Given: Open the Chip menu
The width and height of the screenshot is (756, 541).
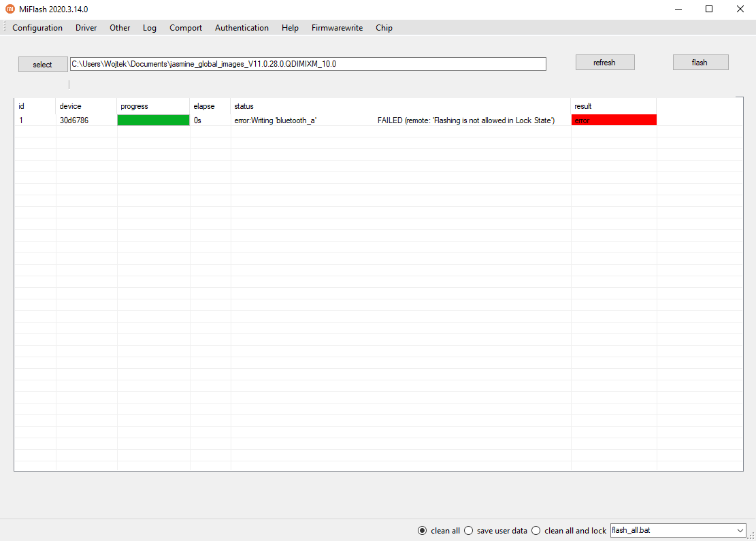Looking at the screenshot, I should 384,28.
